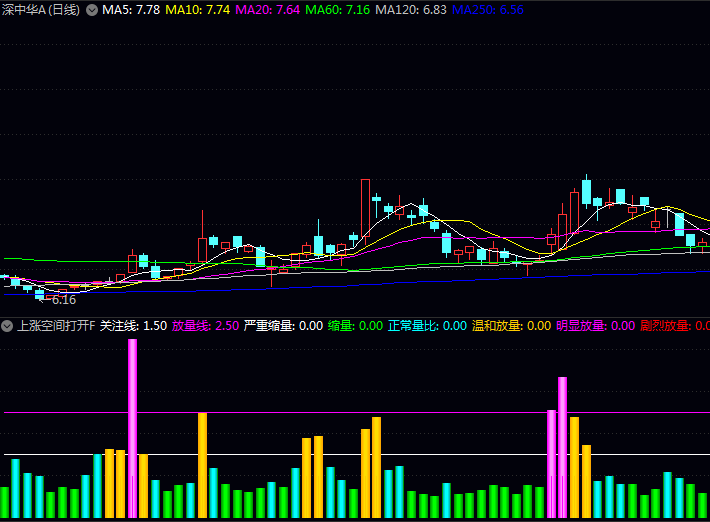Click the green MA60: 7.16 legend
710x522 pixels.
pos(337,10)
